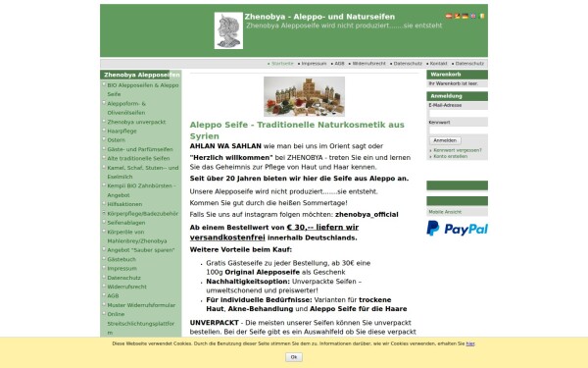Open Widerrufsrecht in the top menu

[x=368, y=64]
